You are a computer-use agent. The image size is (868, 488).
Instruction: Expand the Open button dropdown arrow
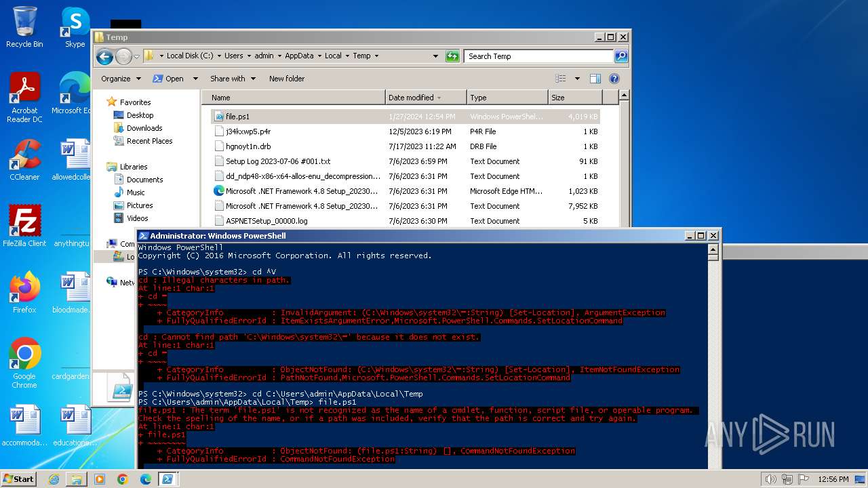point(195,79)
